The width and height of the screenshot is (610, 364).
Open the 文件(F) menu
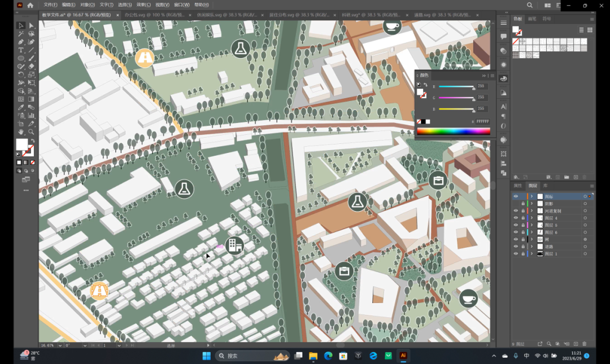click(x=51, y=5)
